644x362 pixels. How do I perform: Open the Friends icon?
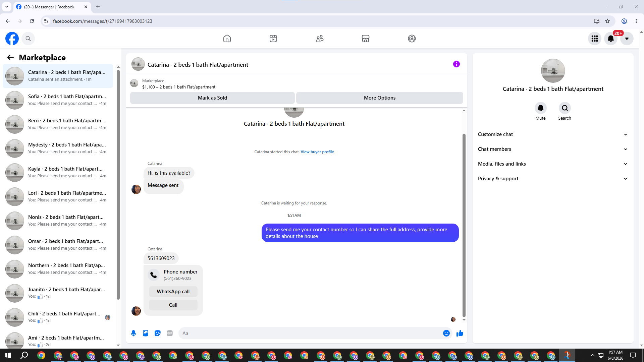(x=320, y=39)
